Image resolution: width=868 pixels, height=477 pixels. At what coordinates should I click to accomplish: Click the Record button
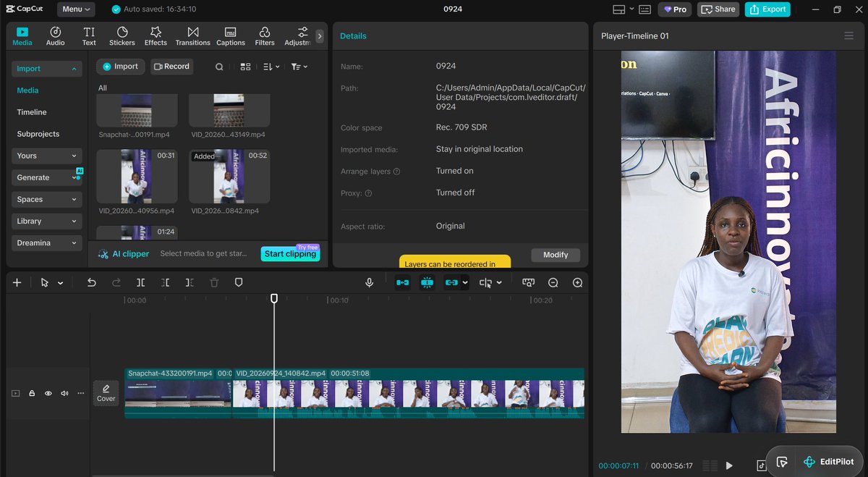(171, 67)
